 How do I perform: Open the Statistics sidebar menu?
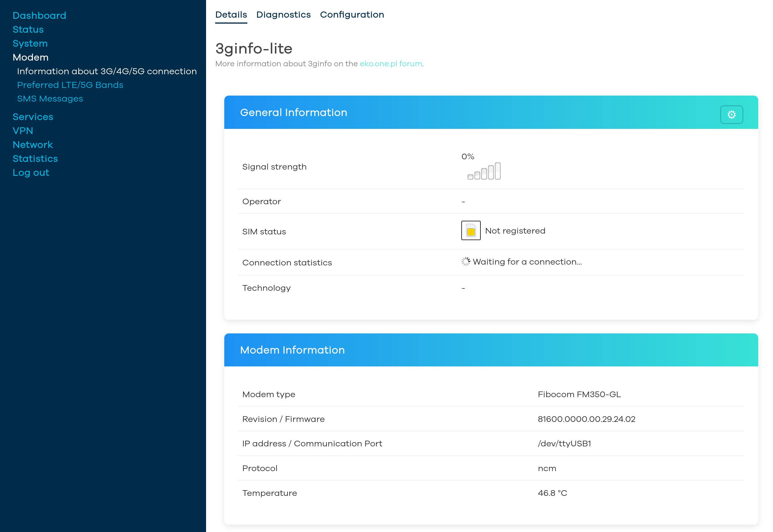[x=35, y=159]
